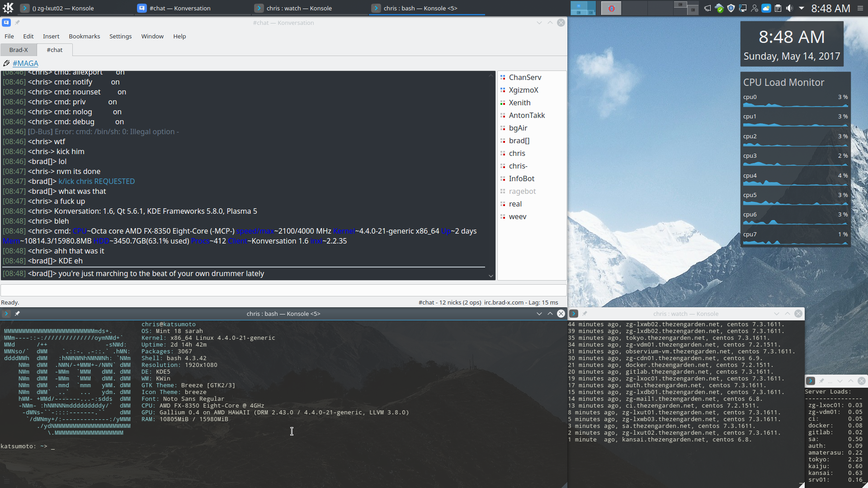
Task: Open the Settings menu
Action: point(121,36)
